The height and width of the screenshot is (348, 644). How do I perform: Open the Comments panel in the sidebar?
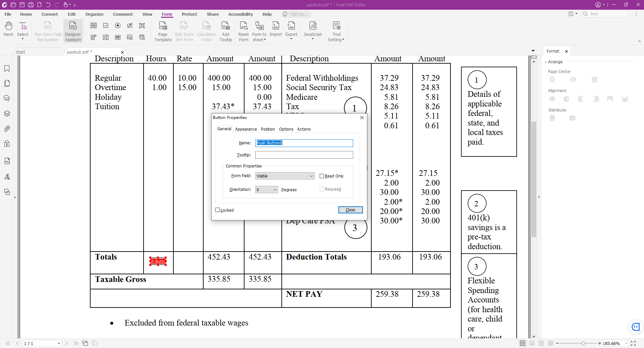click(x=7, y=98)
